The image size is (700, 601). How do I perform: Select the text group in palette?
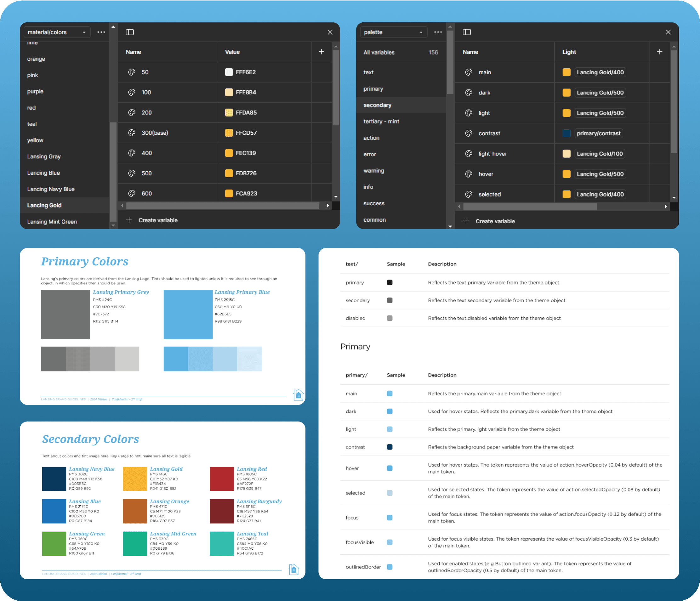401,72
